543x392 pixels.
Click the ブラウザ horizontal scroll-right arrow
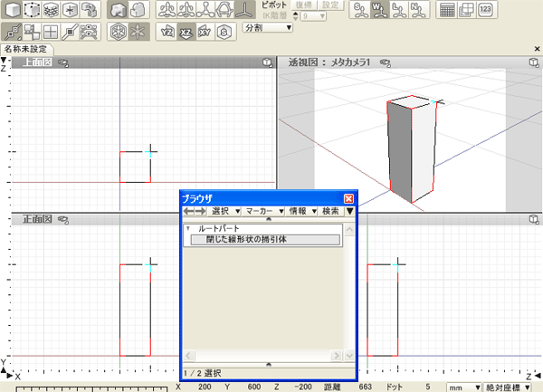(x=336, y=355)
